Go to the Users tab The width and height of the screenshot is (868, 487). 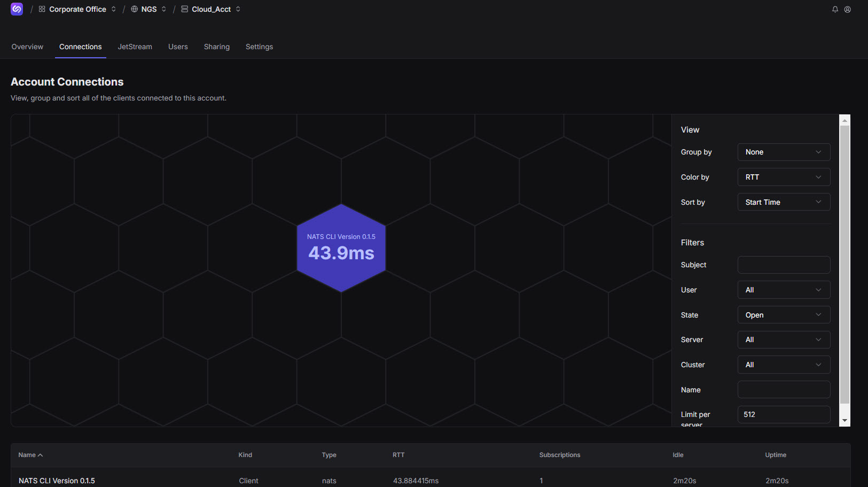[178, 47]
